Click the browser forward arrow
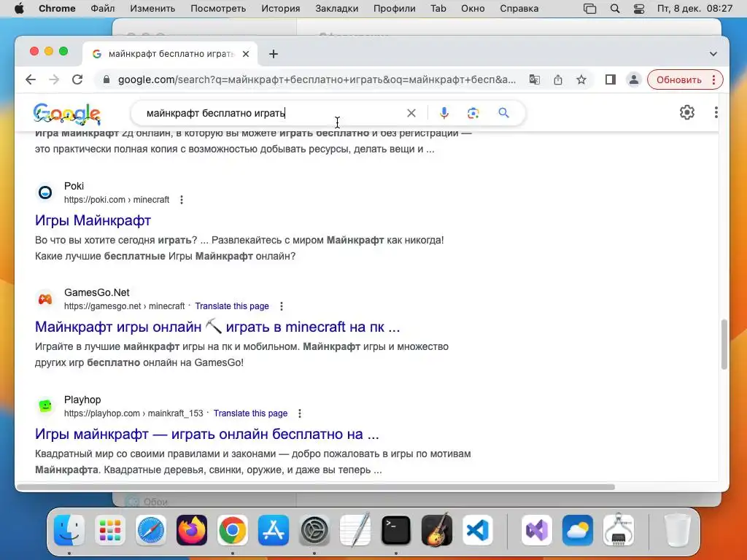This screenshot has height=560, width=747. [54, 79]
